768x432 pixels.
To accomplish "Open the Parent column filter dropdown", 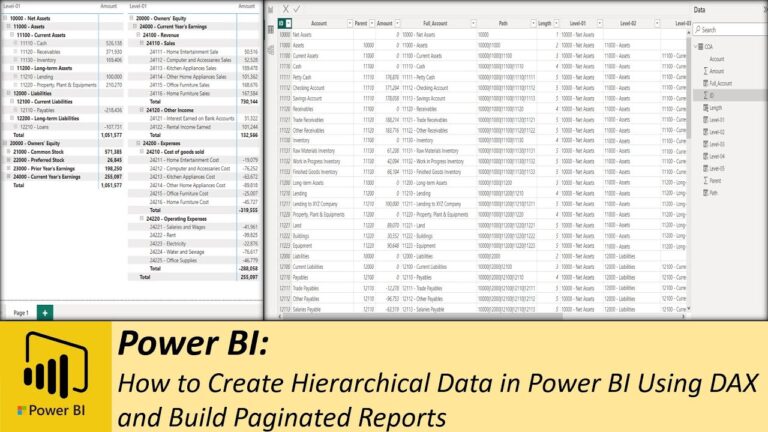I will pos(372,23).
